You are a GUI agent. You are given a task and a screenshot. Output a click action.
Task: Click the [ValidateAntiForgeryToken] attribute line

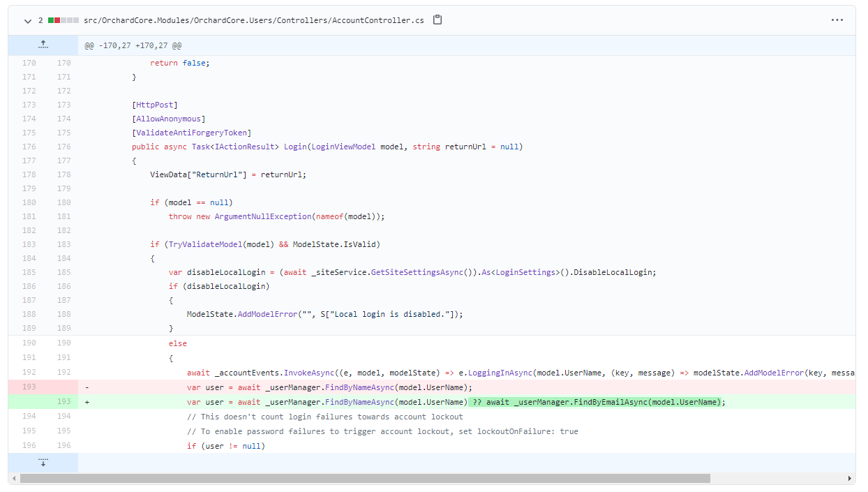(x=191, y=133)
